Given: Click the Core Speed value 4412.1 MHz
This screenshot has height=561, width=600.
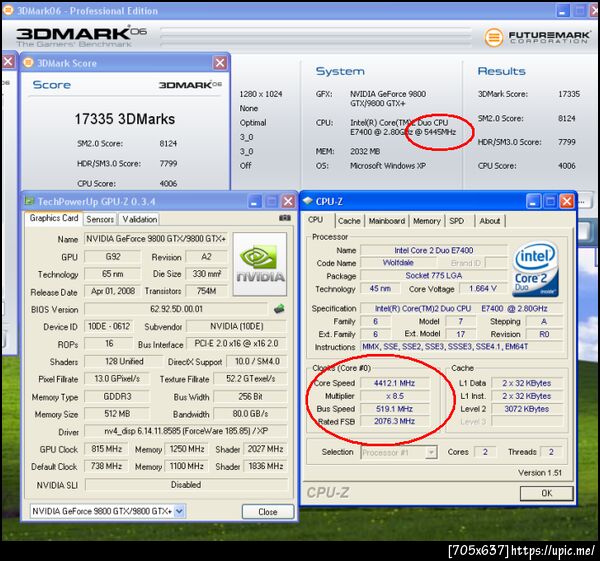Looking at the screenshot, I should tap(395, 383).
